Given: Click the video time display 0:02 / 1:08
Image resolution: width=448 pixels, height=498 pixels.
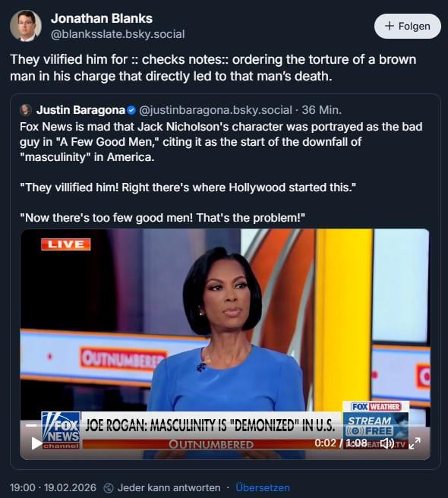Looking at the screenshot, I should pyautogui.click(x=341, y=443).
